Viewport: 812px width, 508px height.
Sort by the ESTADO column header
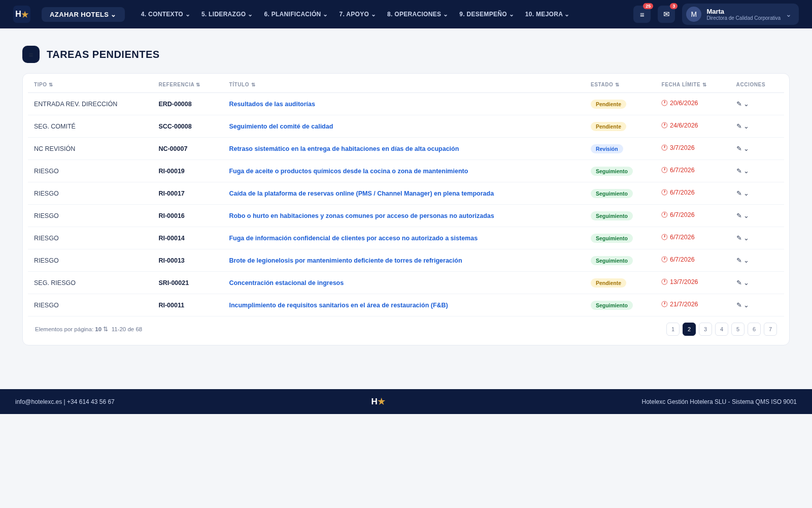(x=605, y=85)
